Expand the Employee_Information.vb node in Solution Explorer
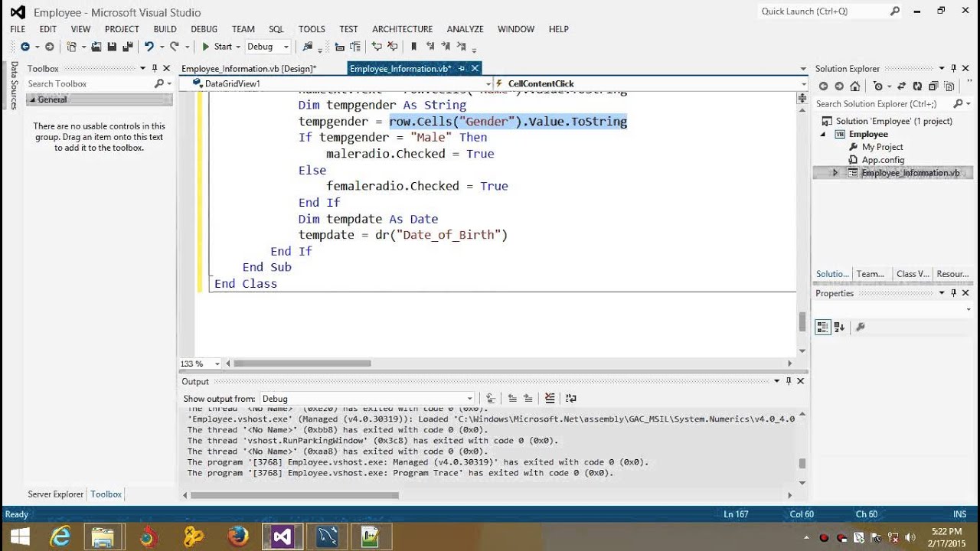The image size is (980, 551). [x=835, y=173]
